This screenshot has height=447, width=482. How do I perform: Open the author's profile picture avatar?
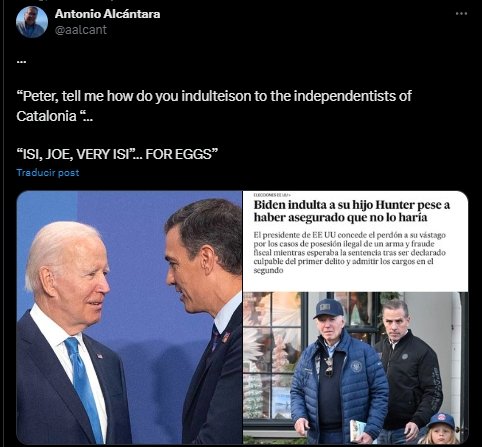pyautogui.click(x=32, y=22)
